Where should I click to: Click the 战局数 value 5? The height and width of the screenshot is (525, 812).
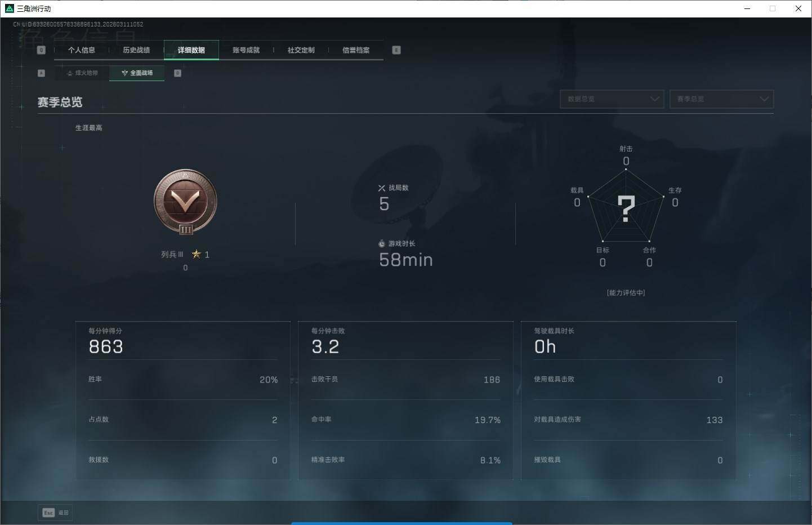[x=384, y=204]
